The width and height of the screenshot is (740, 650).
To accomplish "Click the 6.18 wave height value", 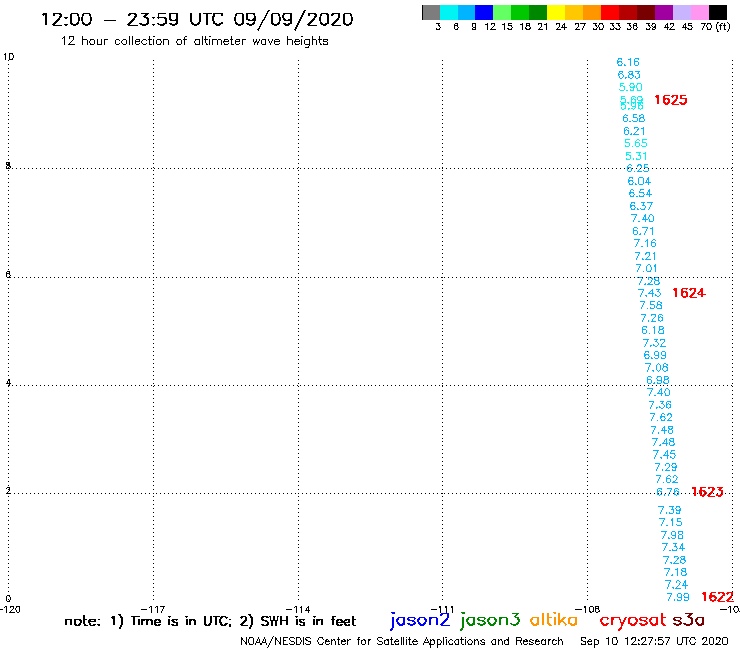I will pyautogui.click(x=653, y=330).
